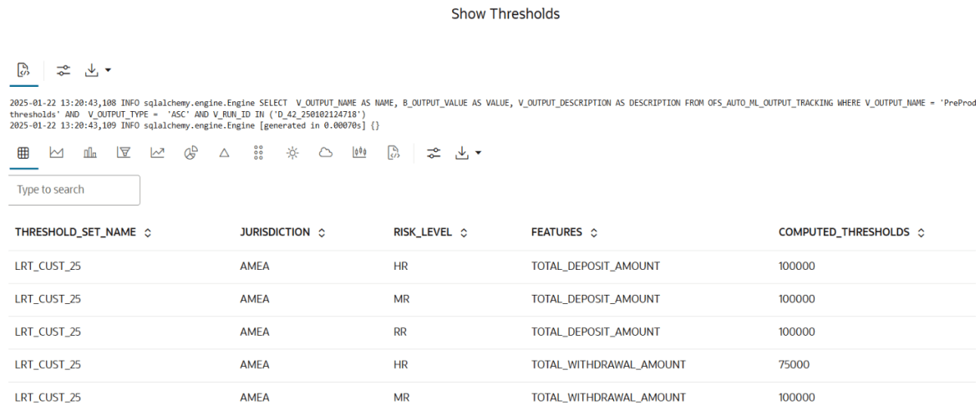Click TOTAL_WITHDRAWAL_AMOUNT in the MR row

609,398
